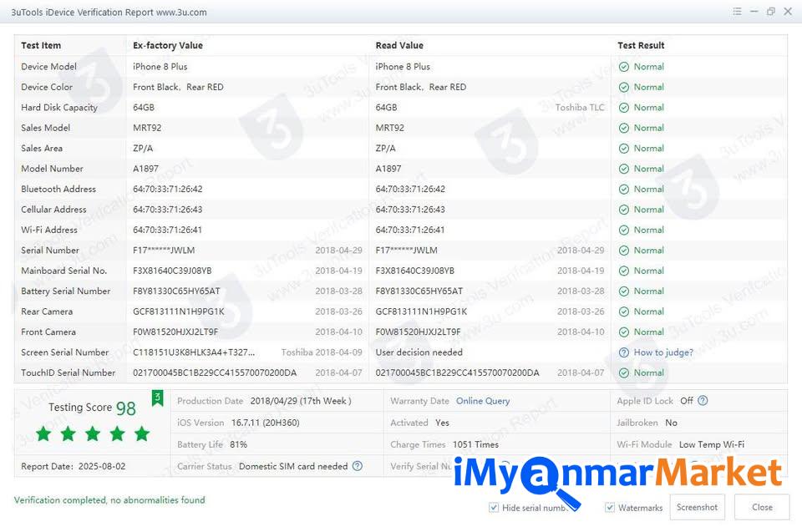Viewport: 802px width, 532px height.
Task: Select the Toshiba TLC label in Hard Disk row
Action: click(580, 108)
